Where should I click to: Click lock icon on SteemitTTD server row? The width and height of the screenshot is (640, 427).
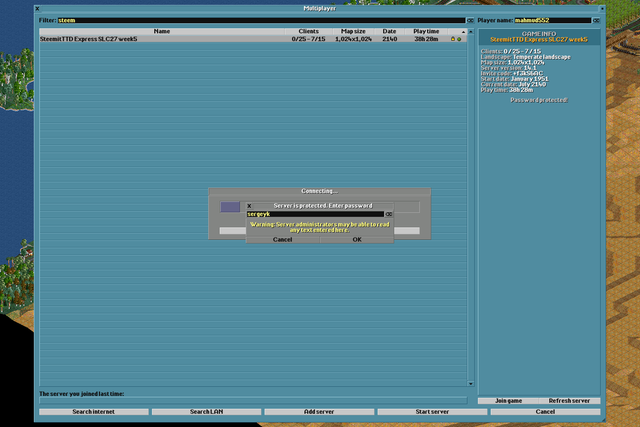click(453, 39)
